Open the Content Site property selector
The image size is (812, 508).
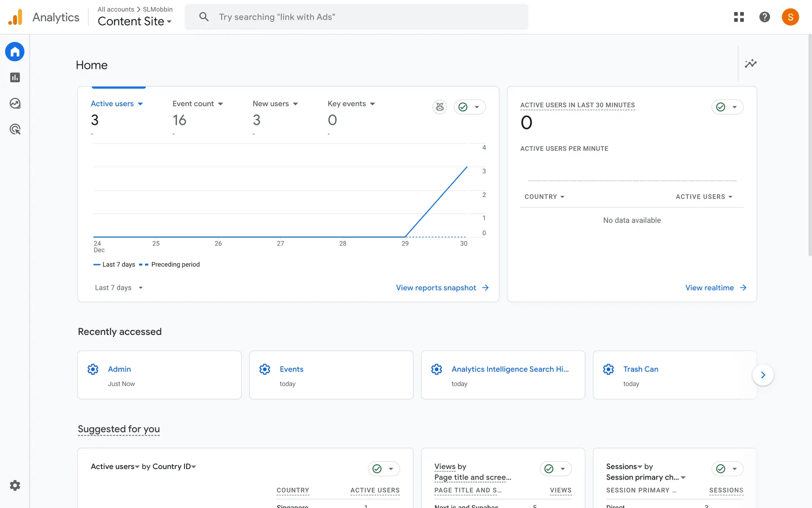click(x=134, y=21)
